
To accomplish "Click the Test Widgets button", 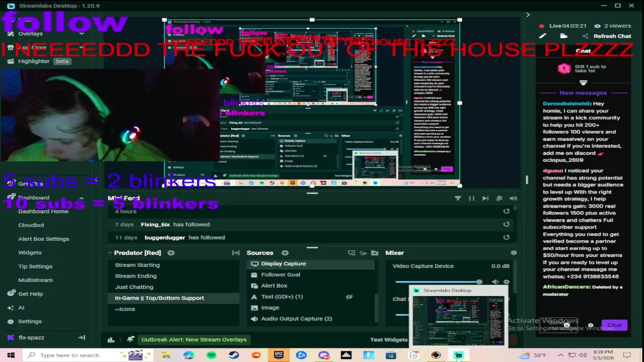I will (x=388, y=339).
